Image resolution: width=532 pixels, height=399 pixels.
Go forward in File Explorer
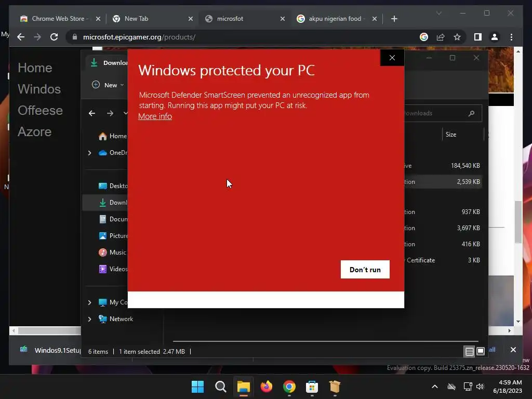tap(110, 113)
